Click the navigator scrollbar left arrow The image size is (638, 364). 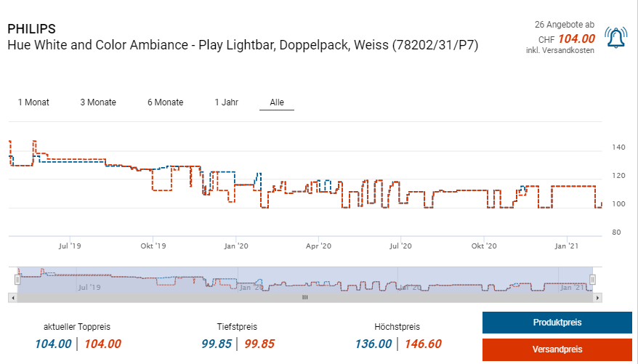point(12,297)
